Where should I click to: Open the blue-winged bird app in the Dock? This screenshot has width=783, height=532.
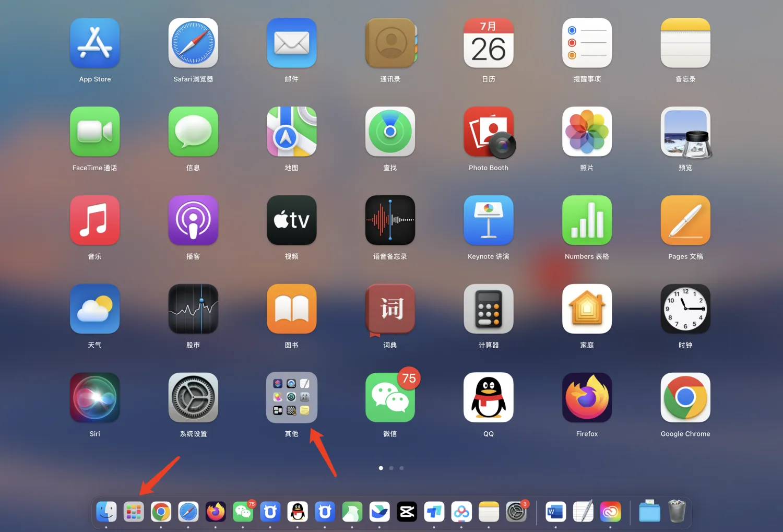click(379, 512)
